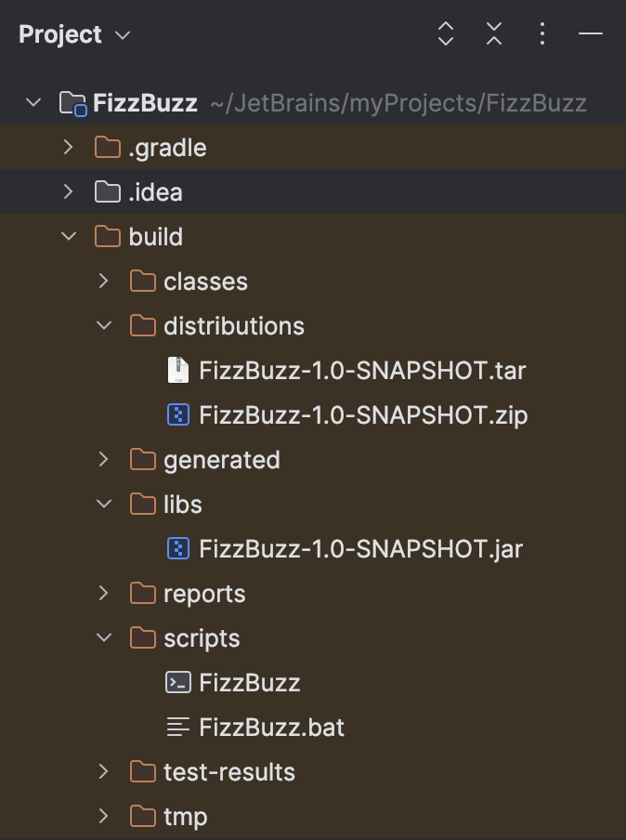
Task: Hide the Project tool window
Action: pos(591,33)
